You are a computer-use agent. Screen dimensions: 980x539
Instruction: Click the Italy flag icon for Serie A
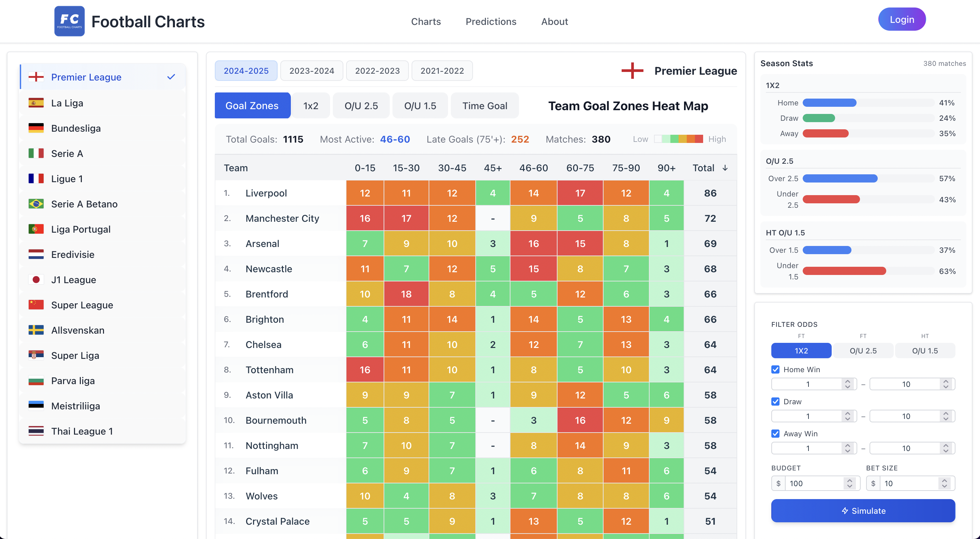point(36,154)
